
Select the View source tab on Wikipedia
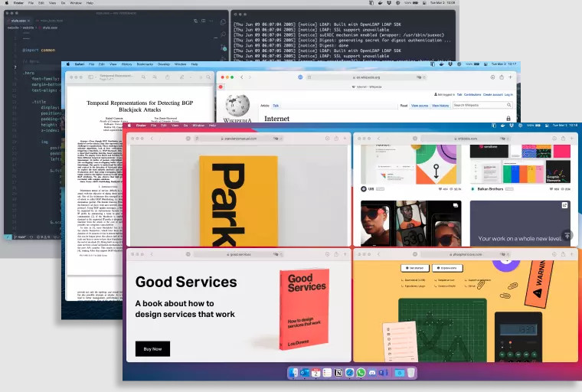coord(420,106)
